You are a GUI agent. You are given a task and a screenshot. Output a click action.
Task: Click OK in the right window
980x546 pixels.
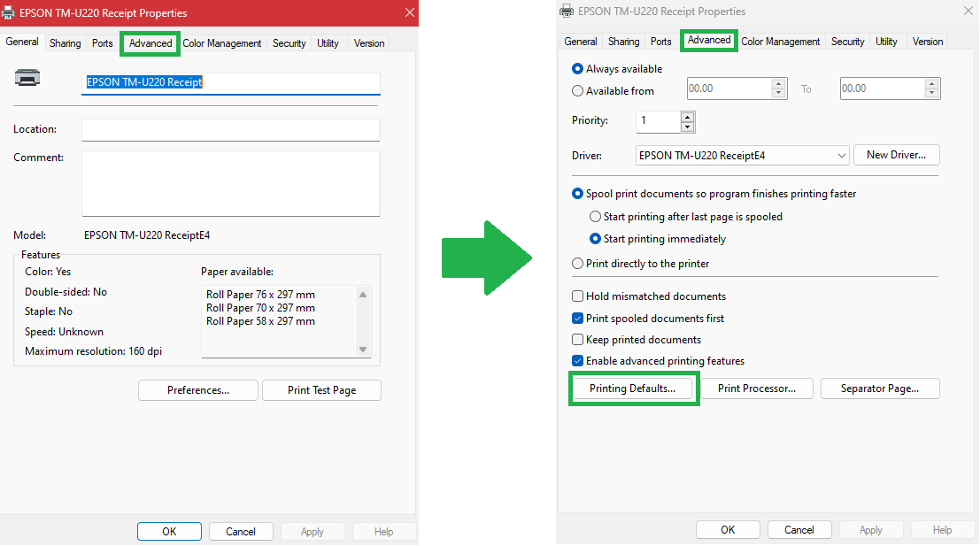coord(728,530)
